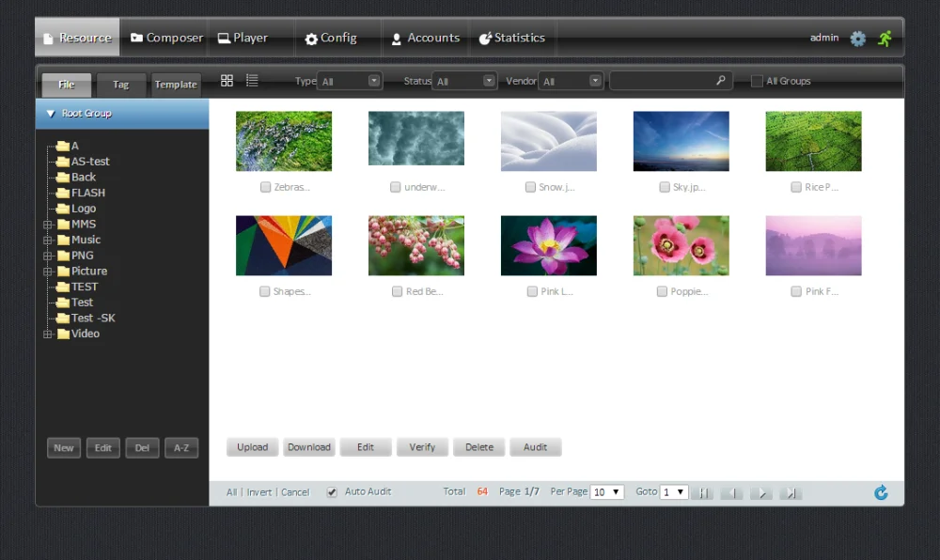The image size is (940, 560).
Task: Click the Download button
Action: [308, 447]
